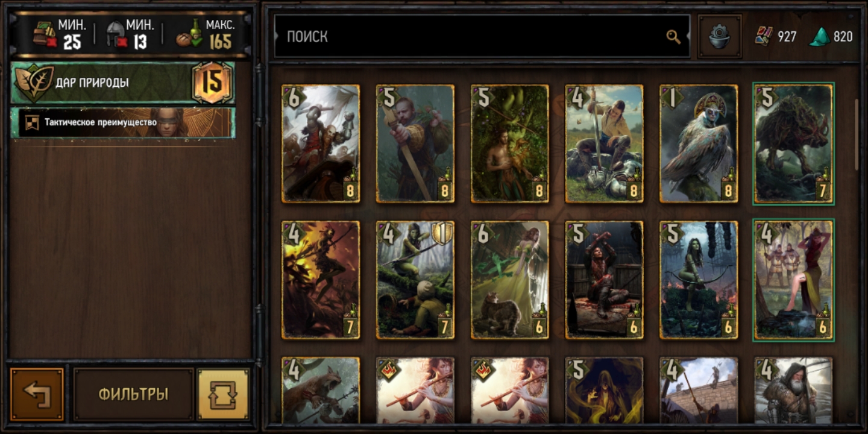Choose the woman in green dress card
This screenshot has height=434, width=868.
(x=510, y=280)
